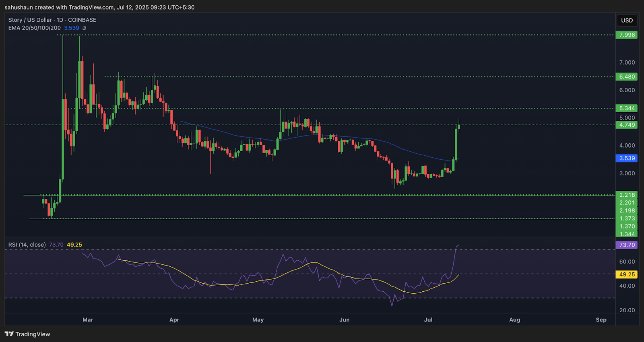Click the 6.000 price axis tick

(x=627, y=90)
